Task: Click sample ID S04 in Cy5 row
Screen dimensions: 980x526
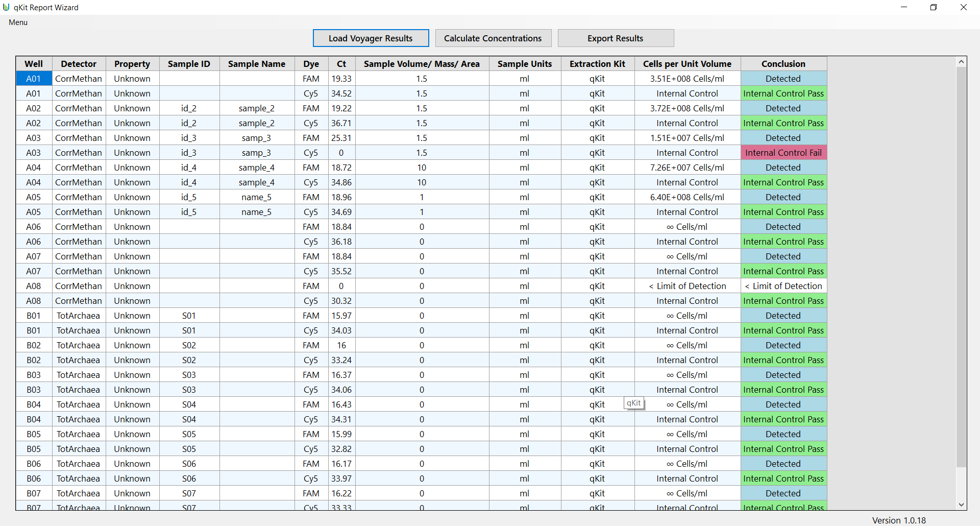Action: coord(189,419)
